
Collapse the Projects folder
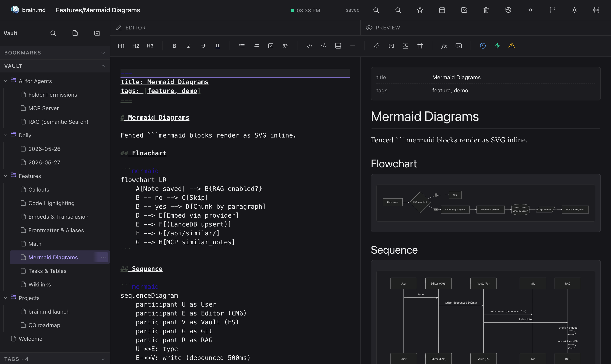pos(5,298)
